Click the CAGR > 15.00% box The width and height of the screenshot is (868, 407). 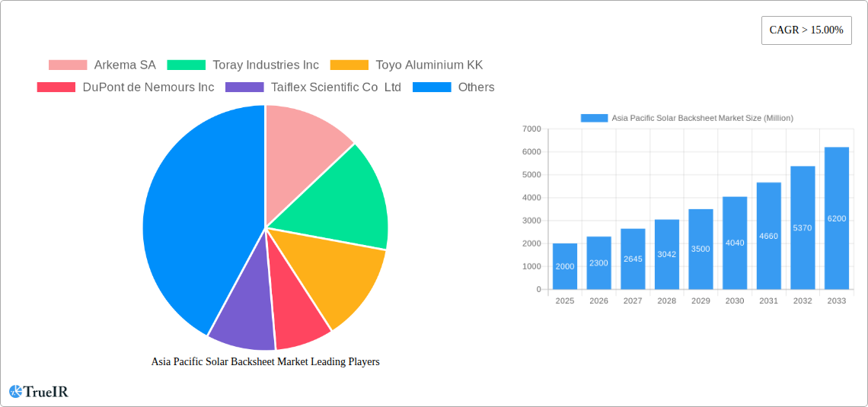pos(806,30)
